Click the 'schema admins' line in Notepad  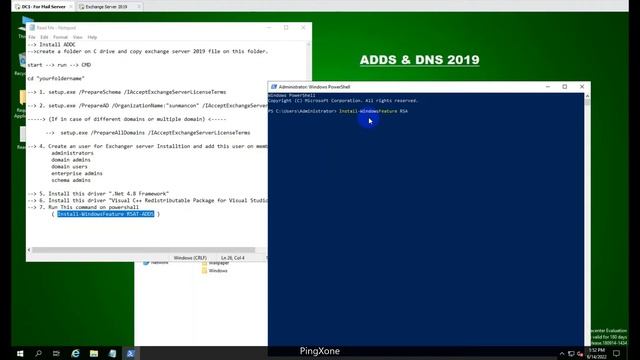(x=71, y=180)
